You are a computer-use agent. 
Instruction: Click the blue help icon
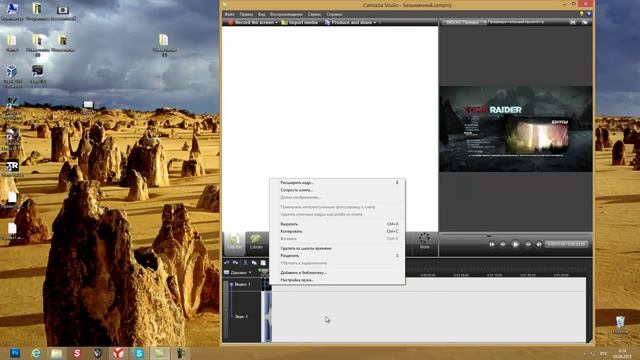[589, 14]
